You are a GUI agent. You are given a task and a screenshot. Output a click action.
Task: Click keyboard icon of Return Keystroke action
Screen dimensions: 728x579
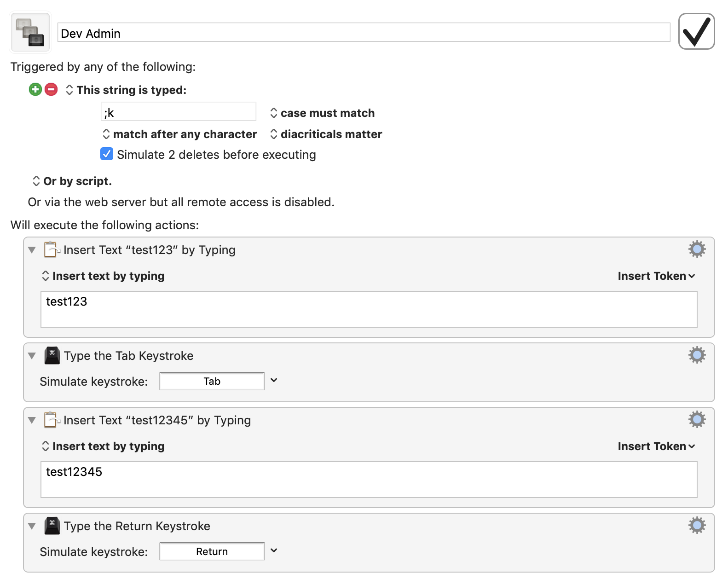tap(52, 526)
